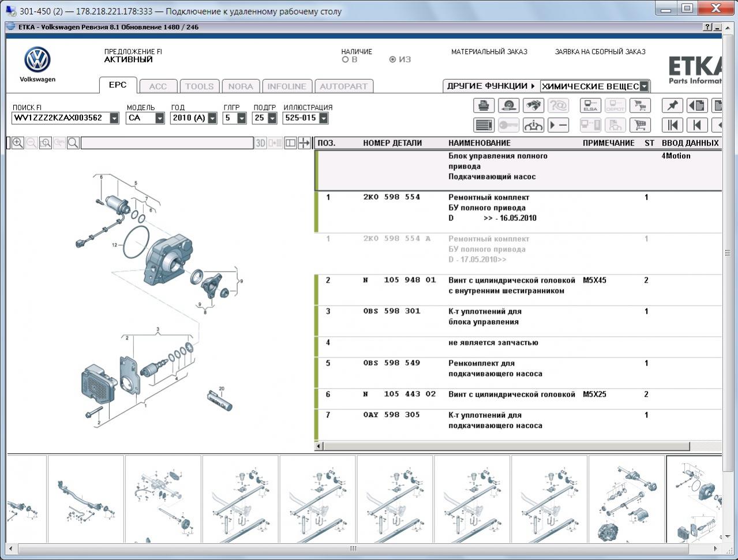Click the Примечание column header
Viewport: 738px width, 560px height.
[x=609, y=143]
